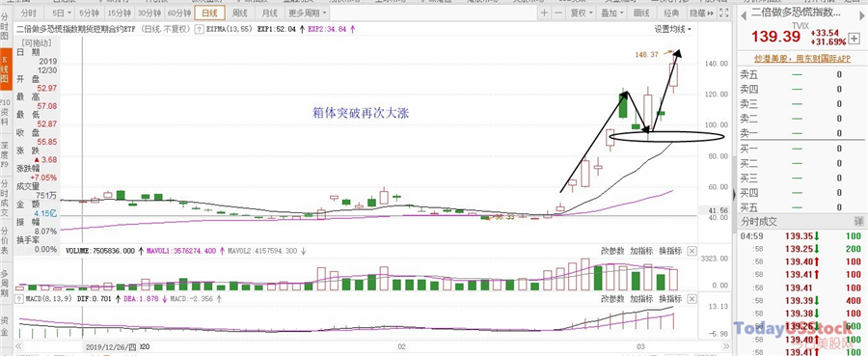Screen dimensions: 868x356
Task: Open 叠加 overlay dropdown
Action: [611, 13]
